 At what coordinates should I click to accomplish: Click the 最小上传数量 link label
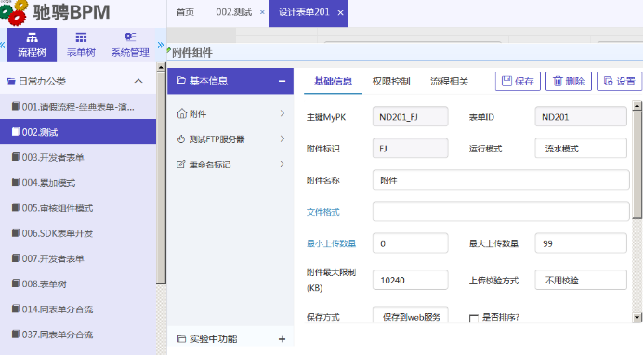pyautogui.click(x=331, y=243)
